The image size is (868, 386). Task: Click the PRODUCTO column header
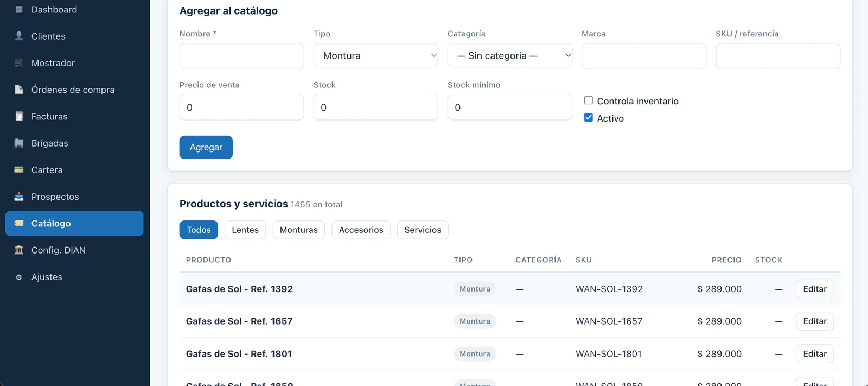coord(209,260)
